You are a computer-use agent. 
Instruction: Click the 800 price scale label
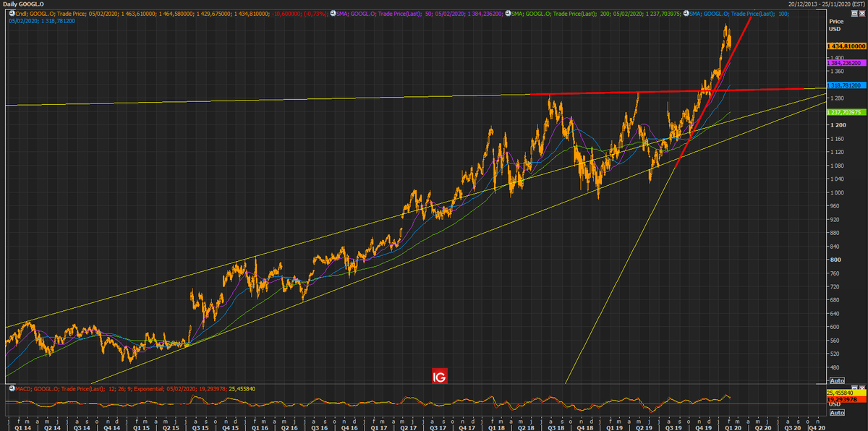tap(834, 260)
